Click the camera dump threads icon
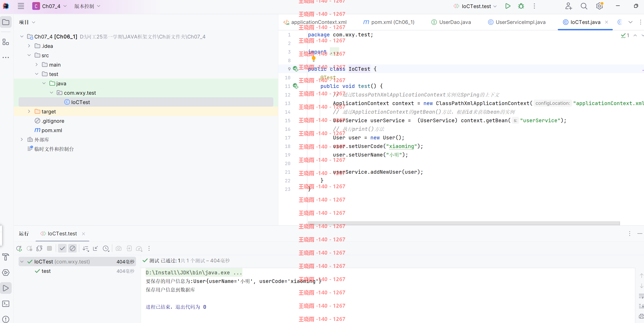 [119, 249]
